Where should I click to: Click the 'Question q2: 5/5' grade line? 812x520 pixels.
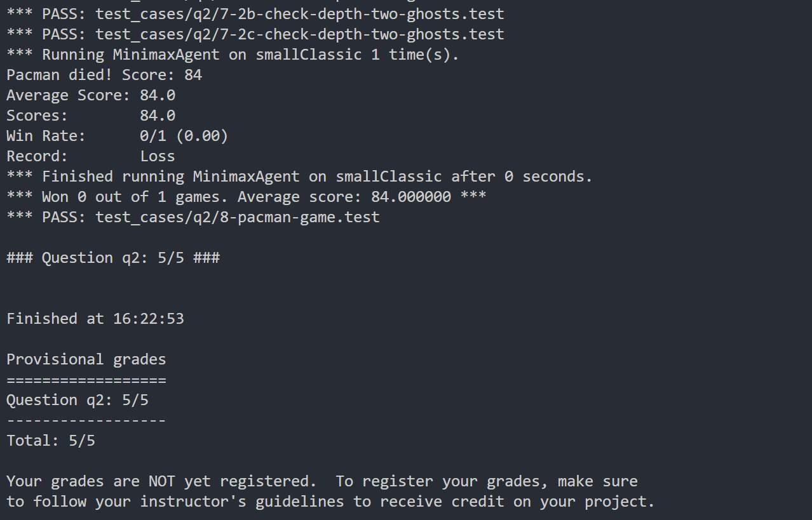click(x=78, y=399)
